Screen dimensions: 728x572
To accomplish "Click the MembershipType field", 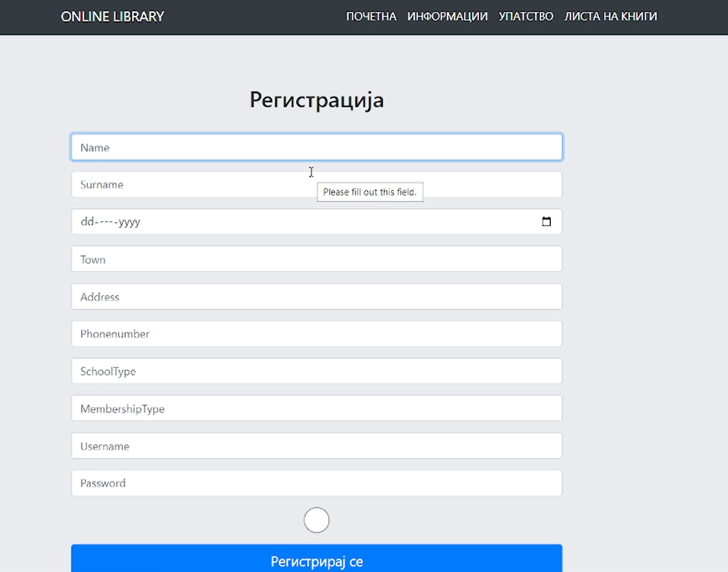I will pos(316,409).
